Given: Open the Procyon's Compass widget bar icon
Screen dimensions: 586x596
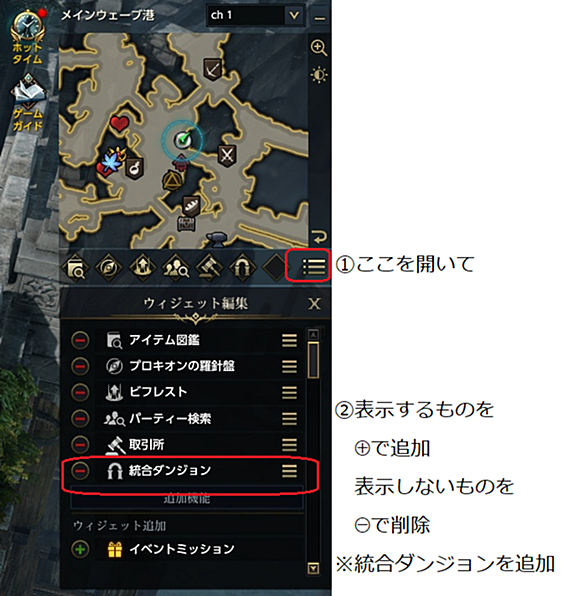Looking at the screenshot, I should pyautogui.click(x=109, y=267).
